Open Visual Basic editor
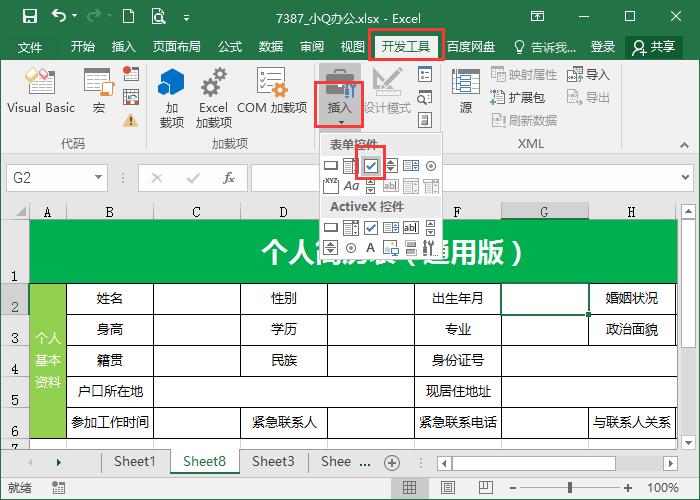This screenshot has width=700, height=500. tap(41, 91)
